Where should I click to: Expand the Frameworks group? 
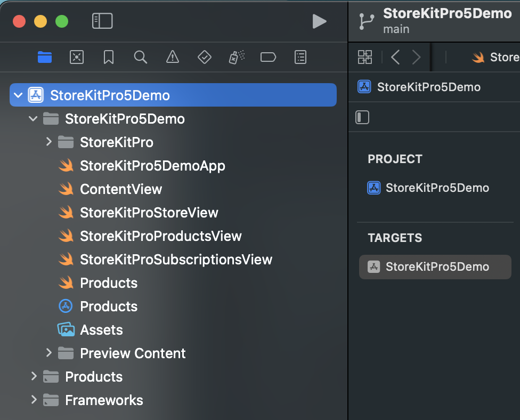click(x=34, y=400)
